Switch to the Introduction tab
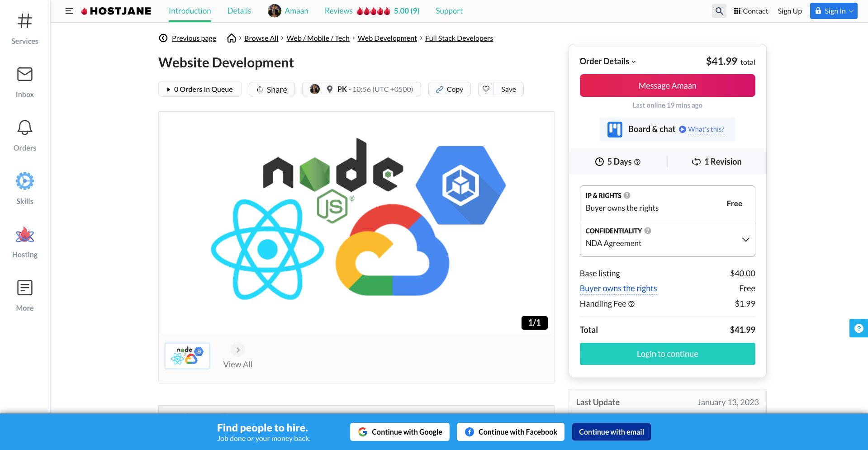Screen dimensions: 868x450 [x=190, y=11]
